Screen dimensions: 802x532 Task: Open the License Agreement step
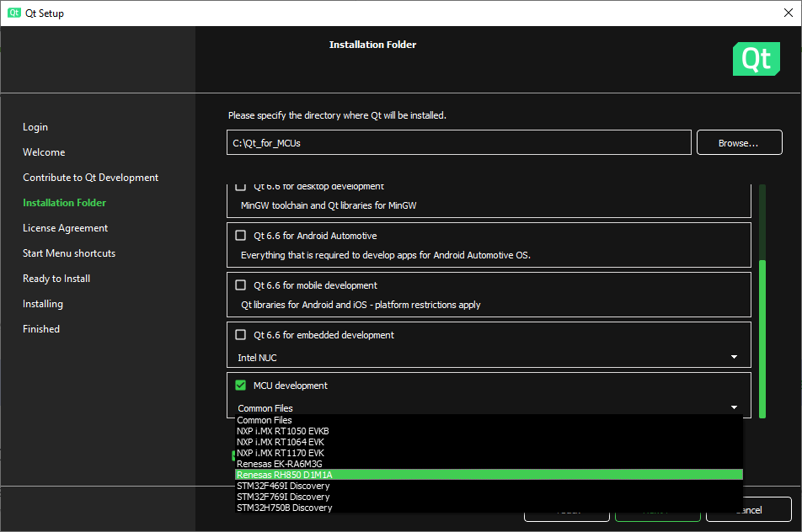coord(65,227)
